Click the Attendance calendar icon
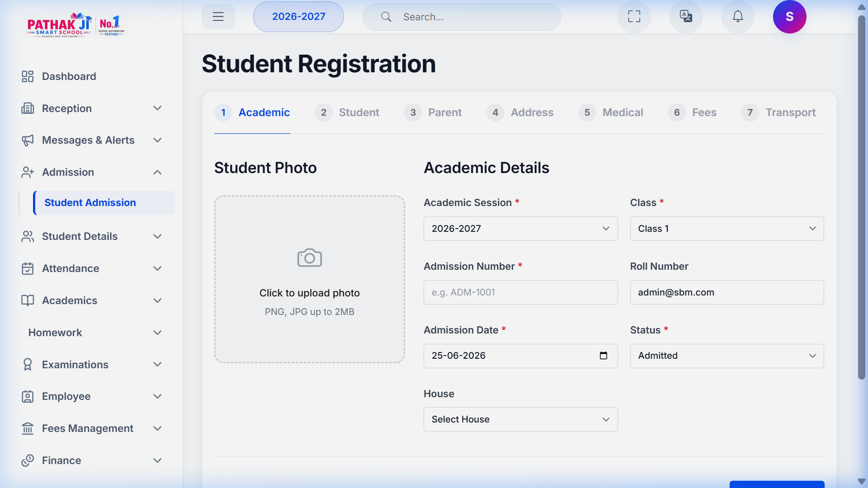 coord(28,268)
